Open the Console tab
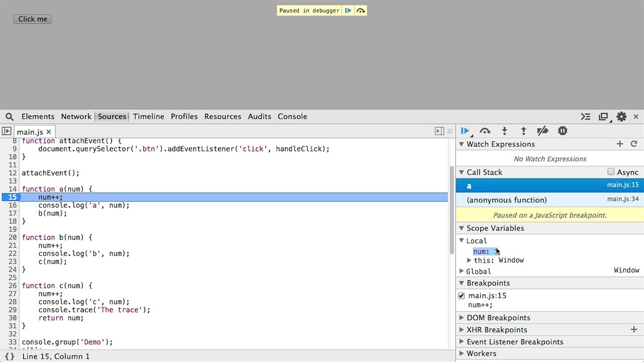 (x=292, y=117)
